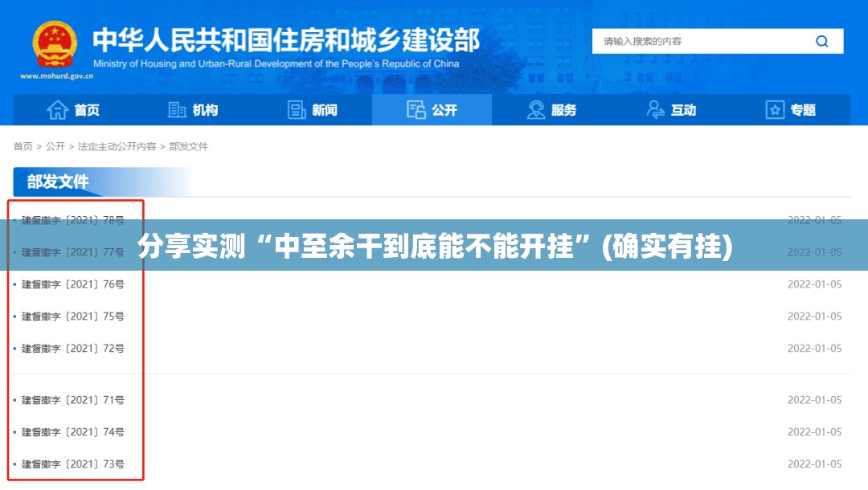
Task: Open document 建督撤字〔2021〕72号
Action: click(x=73, y=349)
